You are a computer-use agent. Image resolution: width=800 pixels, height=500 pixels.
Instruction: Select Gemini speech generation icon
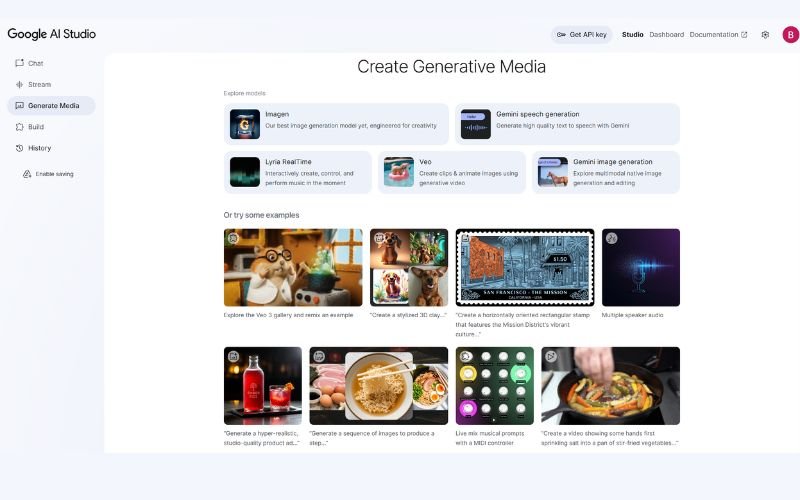click(475, 124)
